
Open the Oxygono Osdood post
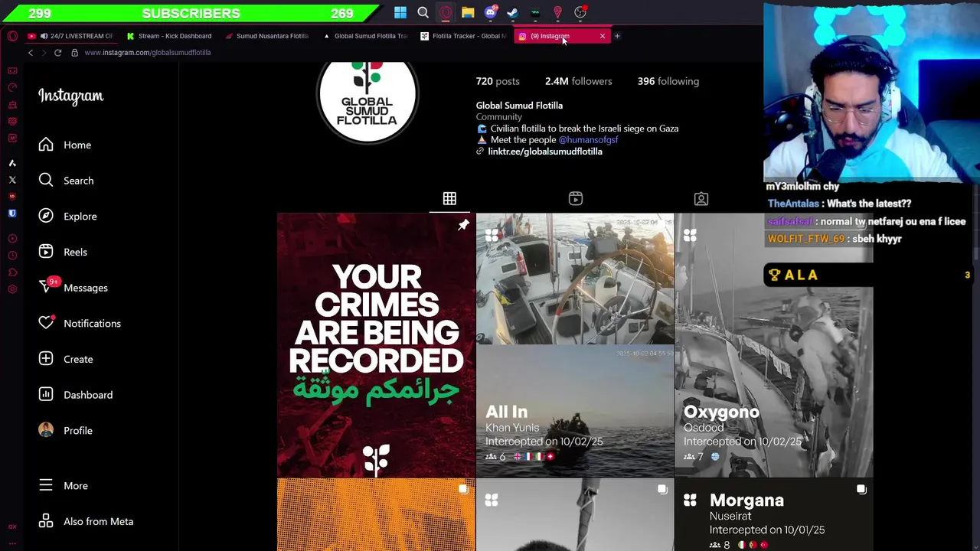point(773,345)
